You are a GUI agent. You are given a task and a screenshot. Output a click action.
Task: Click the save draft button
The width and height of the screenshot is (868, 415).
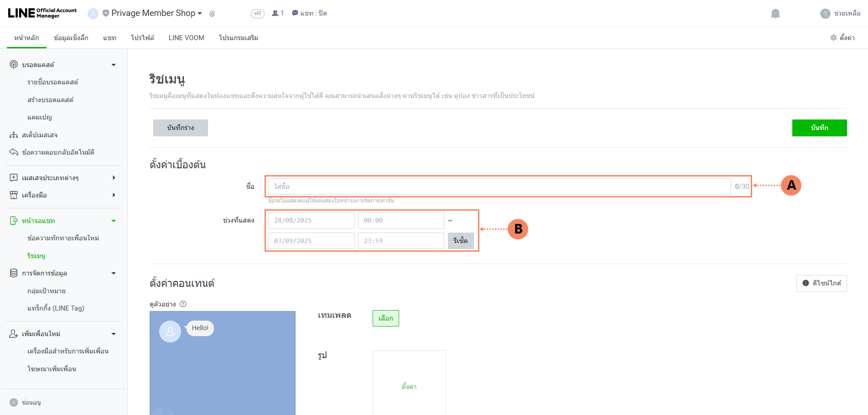pyautogui.click(x=180, y=128)
